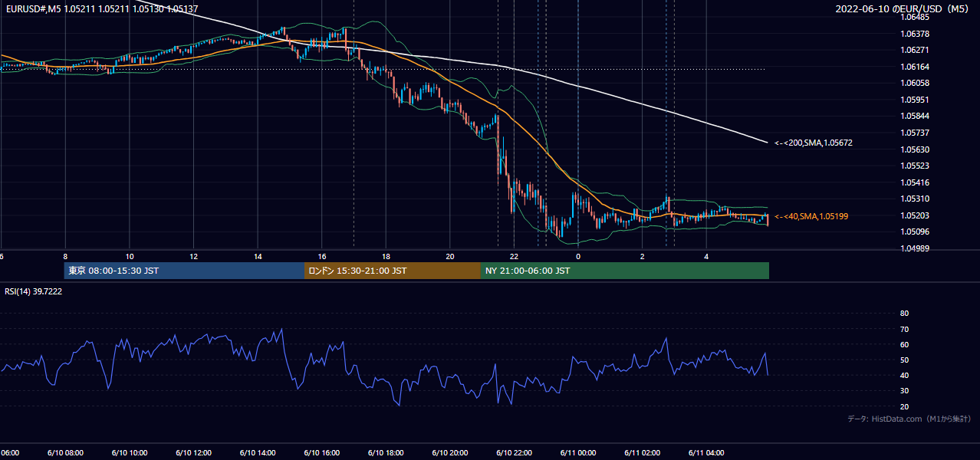The height and width of the screenshot is (460, 980).
Task: Click the 6/10 12:00 bottom time label
Action: tap(194, 452)
